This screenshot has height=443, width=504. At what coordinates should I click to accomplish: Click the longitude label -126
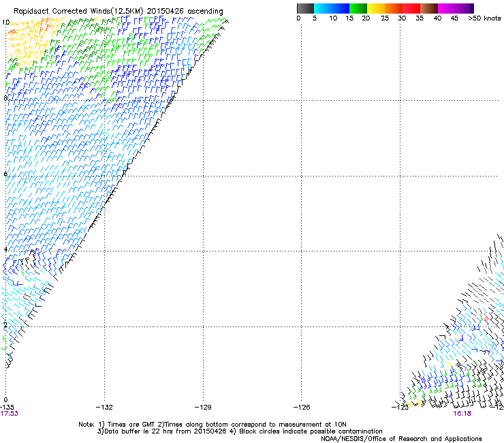[302, 408]
